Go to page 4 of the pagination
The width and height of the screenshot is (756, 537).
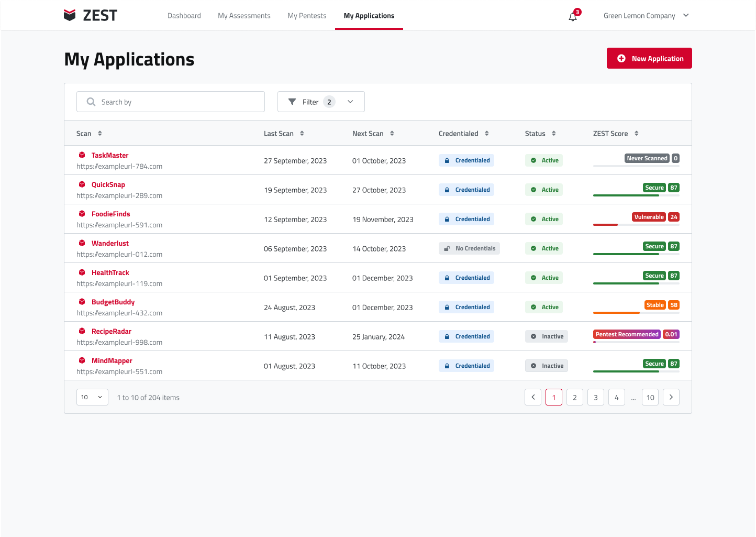point(616,397)
